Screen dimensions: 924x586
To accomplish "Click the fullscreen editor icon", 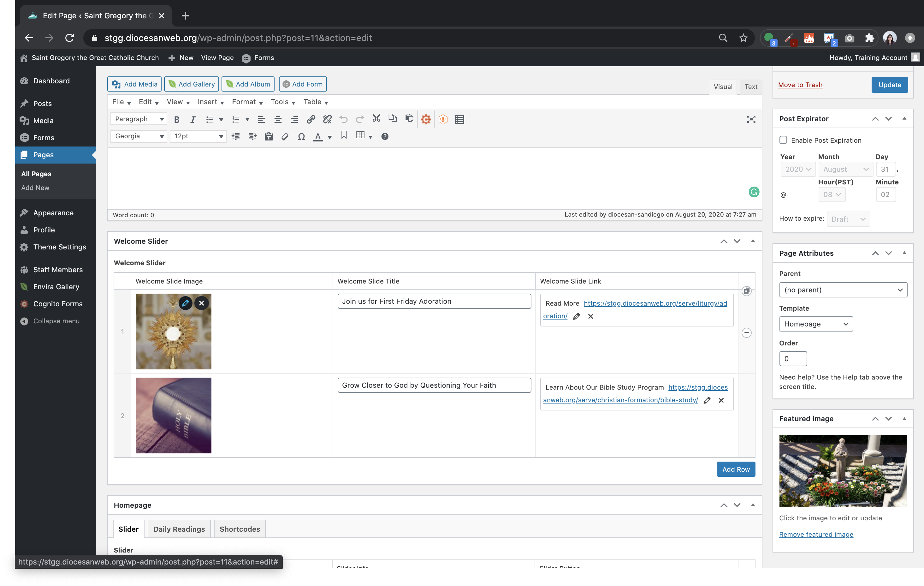I will tap(751, 119).
